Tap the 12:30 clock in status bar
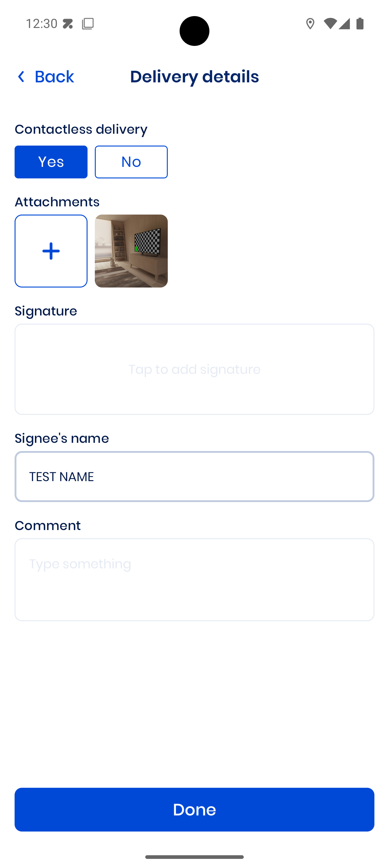389x868 pixels. [41, 24]
